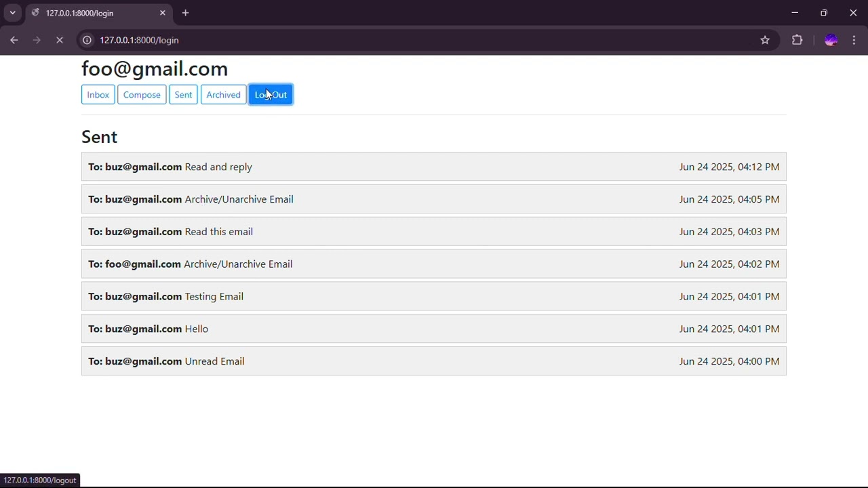
Task: Minimize the browser window
Action: click(795, 13)
